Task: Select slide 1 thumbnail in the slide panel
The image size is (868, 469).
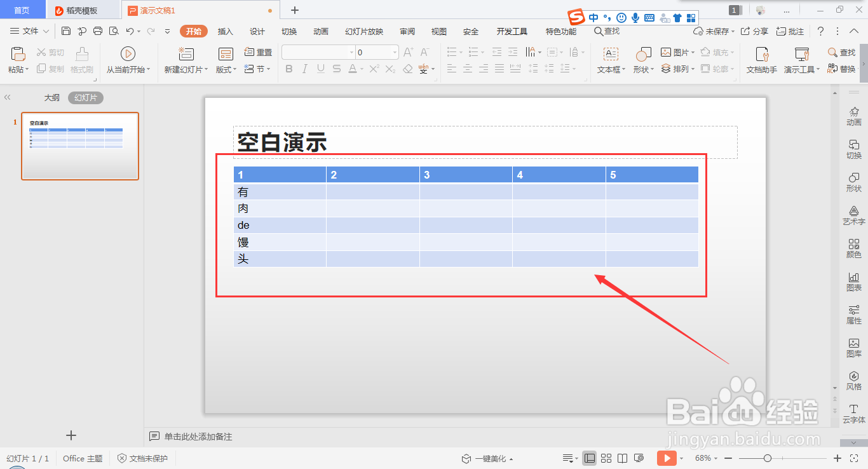Action: 79,146
